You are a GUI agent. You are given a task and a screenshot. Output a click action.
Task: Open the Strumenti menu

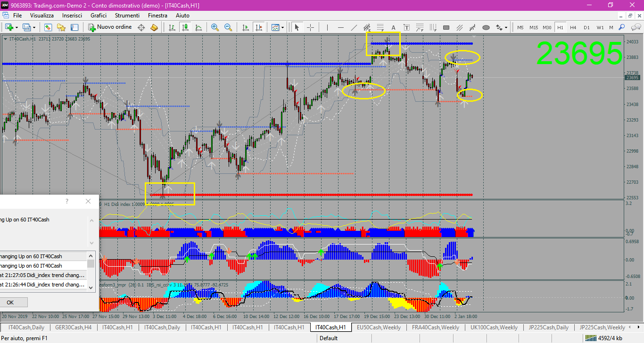pyautogui.click(x=127, y=16)
